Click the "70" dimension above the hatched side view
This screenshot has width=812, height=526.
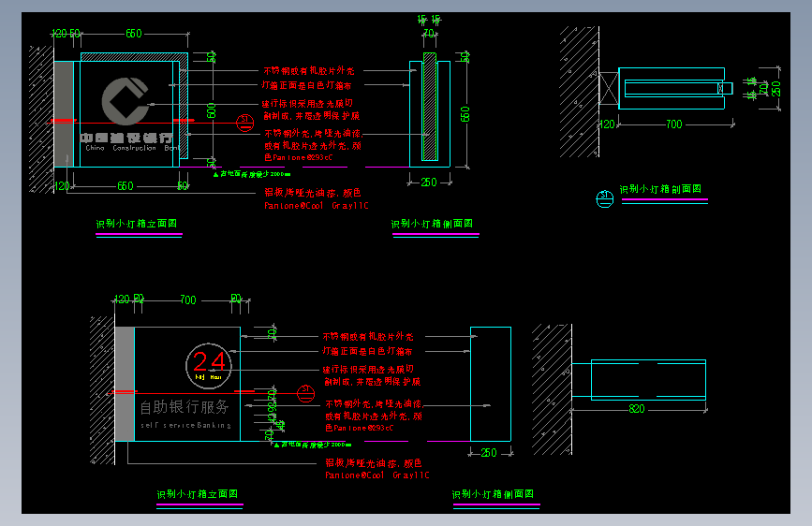tap(429, 33)
